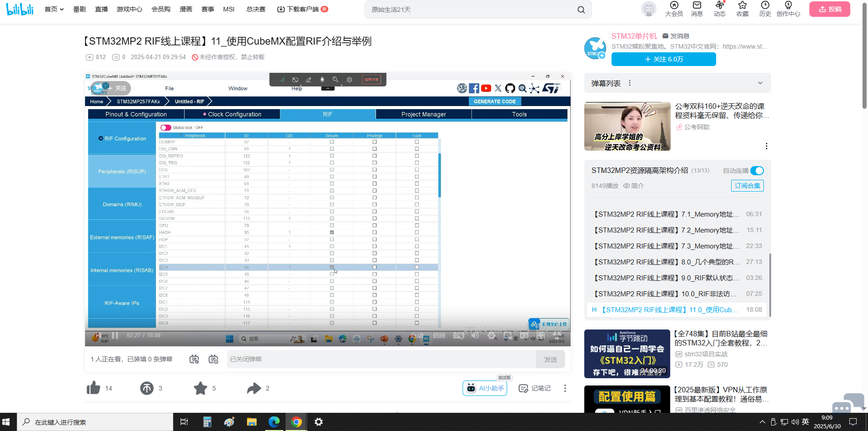Show tray hidden icons arrow
868x431 pixels.
[x=763, y=422]
